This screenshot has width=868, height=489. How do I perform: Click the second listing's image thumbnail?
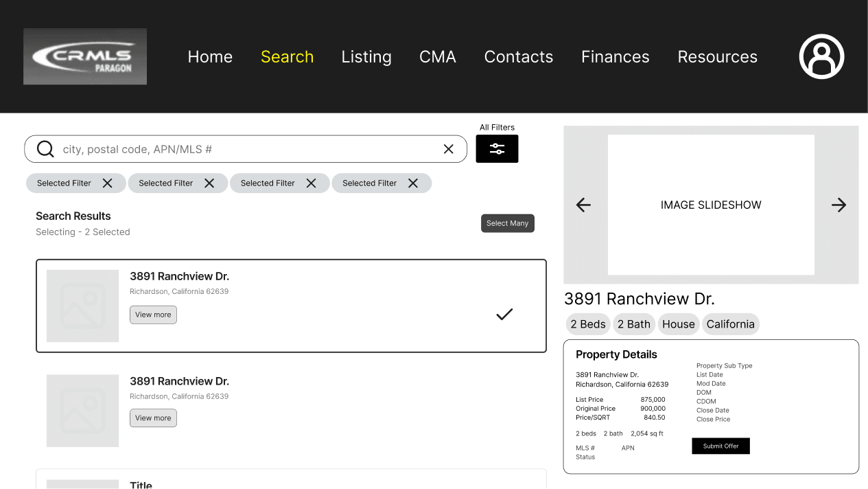pos(82,411)
